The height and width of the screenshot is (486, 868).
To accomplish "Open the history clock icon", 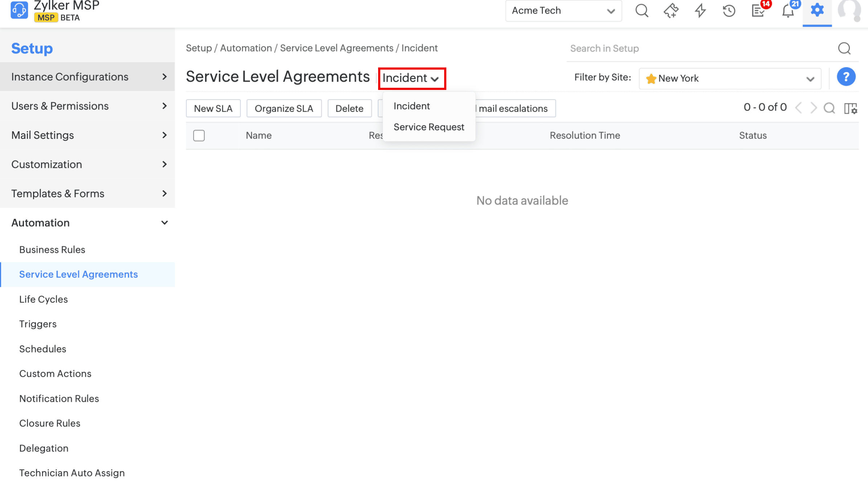I will coord(729,11).
